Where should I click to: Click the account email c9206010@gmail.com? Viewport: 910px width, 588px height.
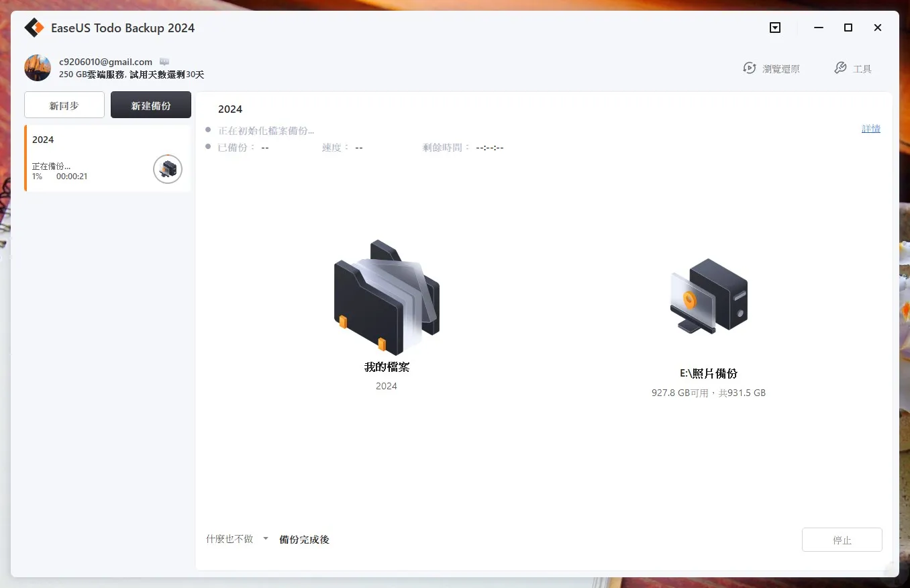(x=106, y=62)
